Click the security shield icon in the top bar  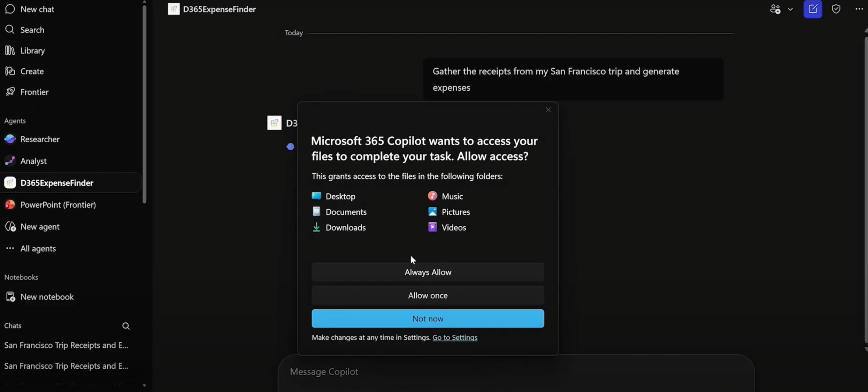pyautogui.click(x=836, y=9)
